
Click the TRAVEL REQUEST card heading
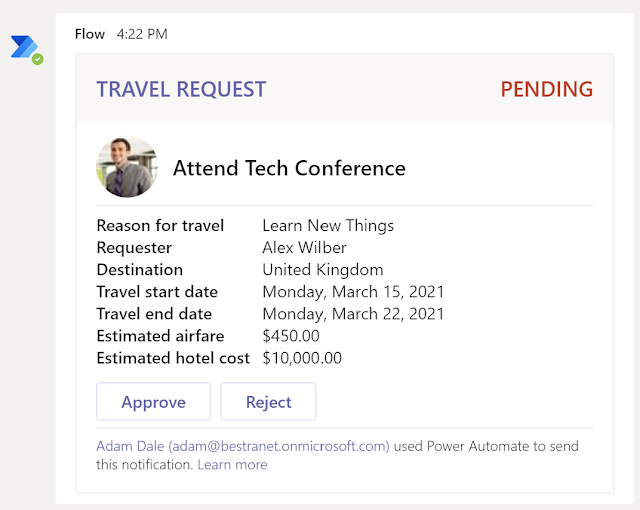181,89
